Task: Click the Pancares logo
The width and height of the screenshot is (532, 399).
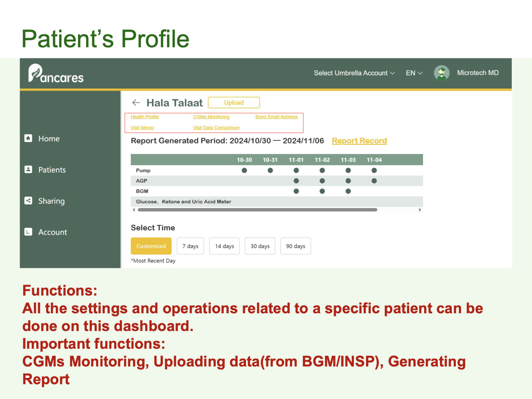Action: pos(56,73)
